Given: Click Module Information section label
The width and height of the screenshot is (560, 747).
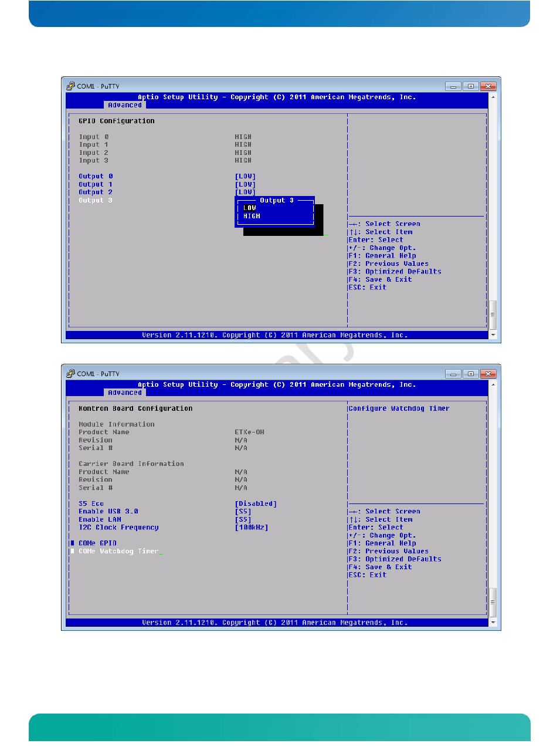Looking at the screenshot, I should tap(117, 424).
